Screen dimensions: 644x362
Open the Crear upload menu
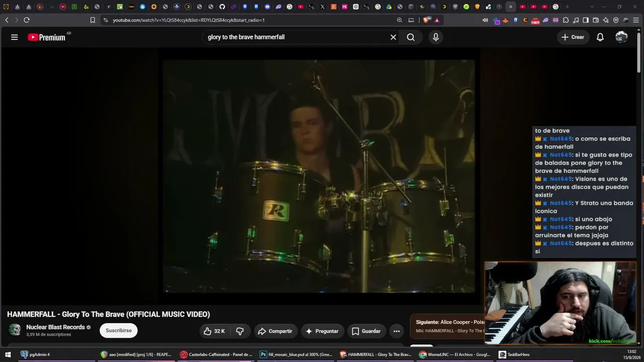573,37
